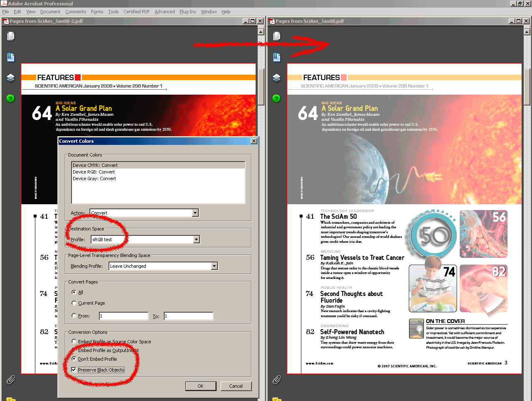Click scroll up arrow in left document

261,31
